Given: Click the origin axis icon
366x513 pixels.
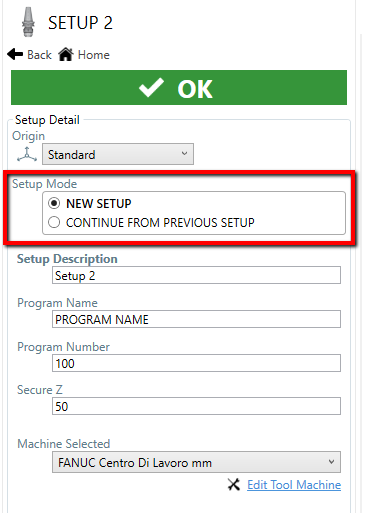Looking at the screenshot, I should click(x=27, y=154).
